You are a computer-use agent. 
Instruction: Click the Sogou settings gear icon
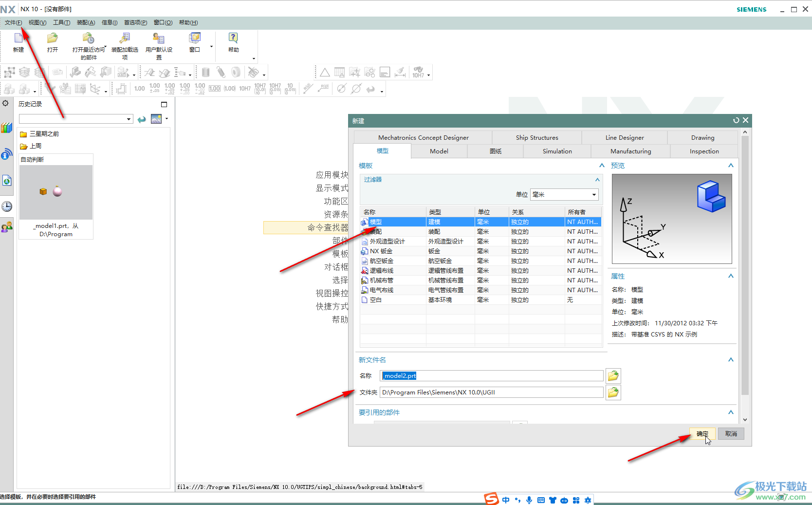588,500
